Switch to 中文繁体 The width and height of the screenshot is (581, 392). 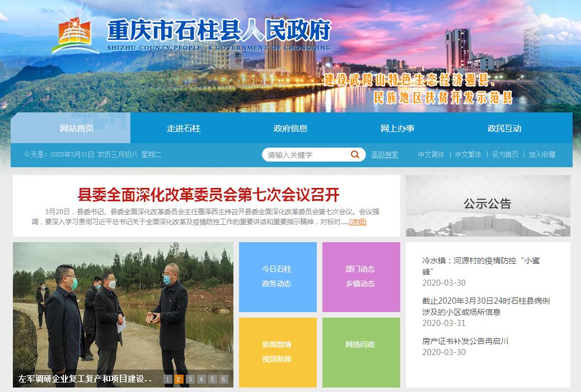click(x=468, y=155)
